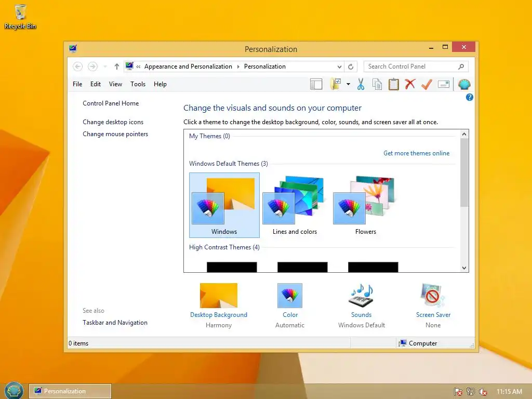Click the search magnifier icon
This screenshot has height=399, width=532.
(x=461, y=66)
